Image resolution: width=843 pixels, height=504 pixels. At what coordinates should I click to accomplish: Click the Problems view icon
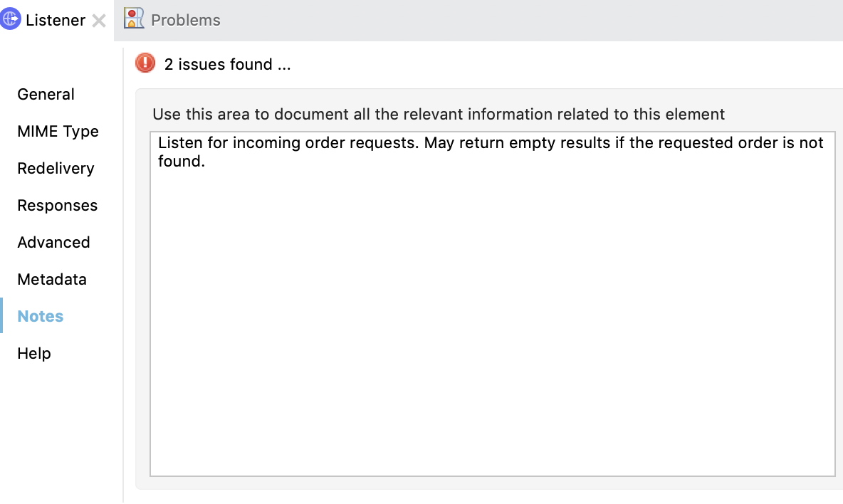(x=133, y=19)
